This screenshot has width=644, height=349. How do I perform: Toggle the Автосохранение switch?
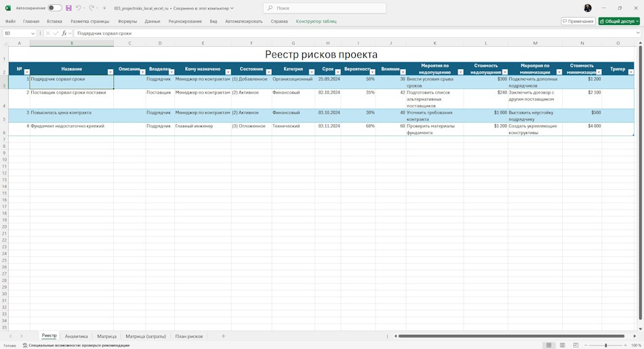pos(55,8)
